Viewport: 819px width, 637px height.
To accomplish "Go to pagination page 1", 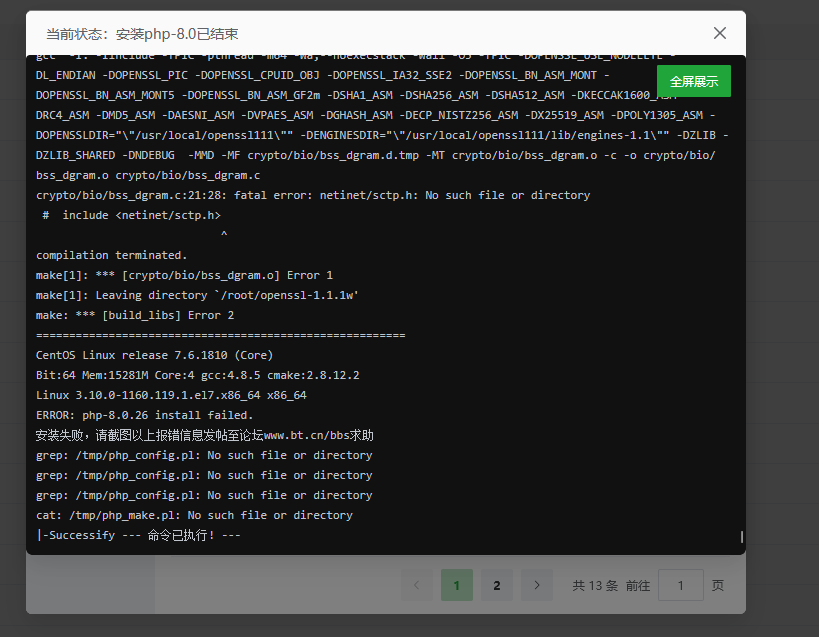I will tap(457, 585).
